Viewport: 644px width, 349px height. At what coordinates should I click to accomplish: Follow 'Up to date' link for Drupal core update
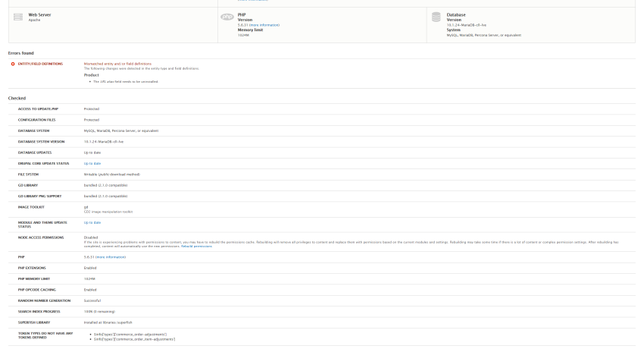[92, 164]
